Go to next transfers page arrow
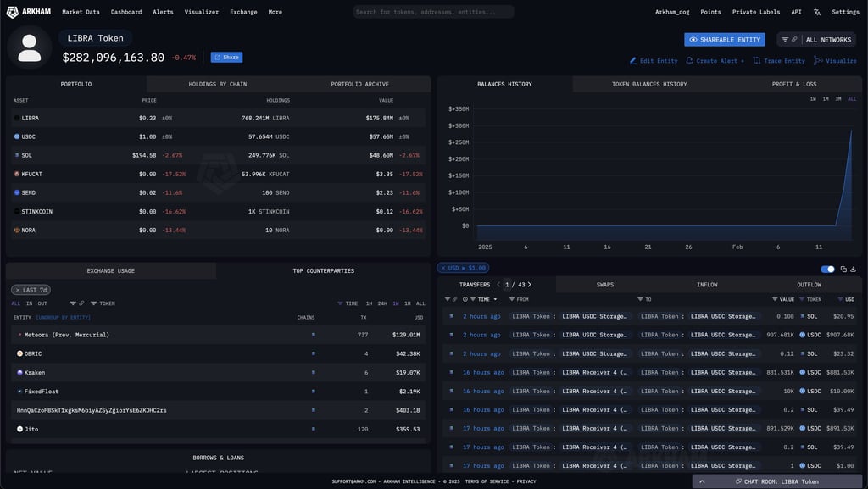Viewport: 868px width, 489px height. pos(529,285)
